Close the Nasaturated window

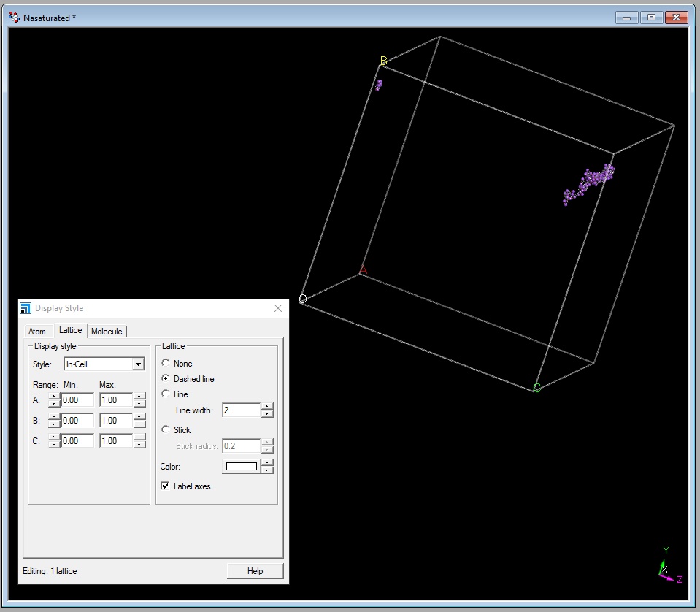click(x=677, y=18)
